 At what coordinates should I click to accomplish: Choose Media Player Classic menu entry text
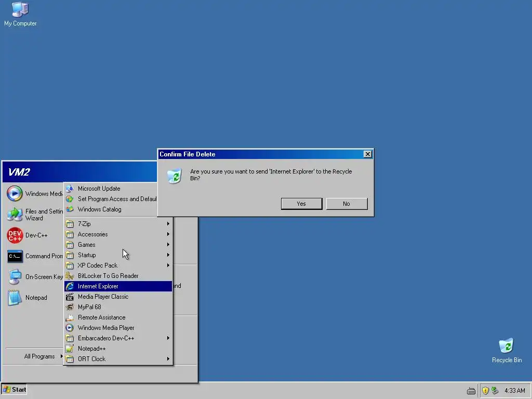[x=103, y=297]
